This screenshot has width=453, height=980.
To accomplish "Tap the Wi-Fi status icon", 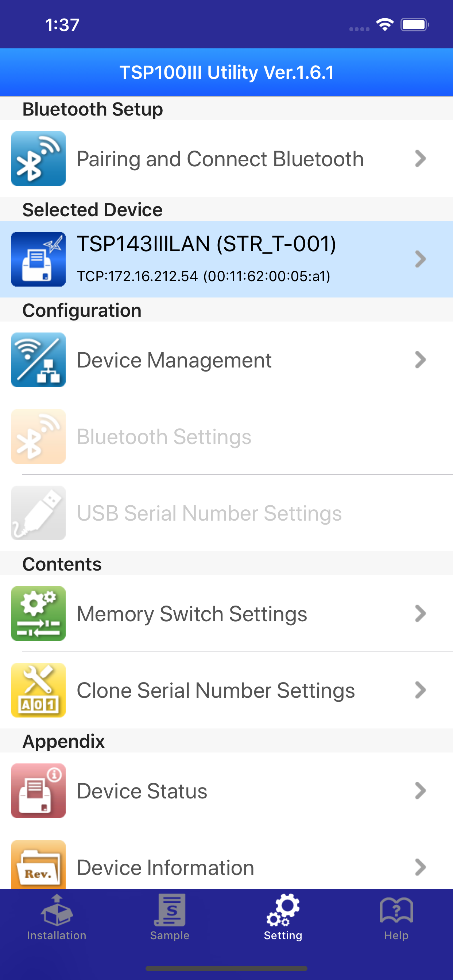I will click(x=385, y=24).
